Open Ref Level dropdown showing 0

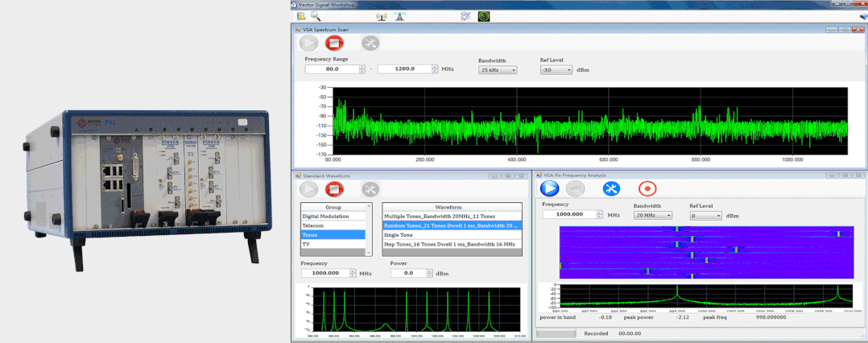(706, 215)
